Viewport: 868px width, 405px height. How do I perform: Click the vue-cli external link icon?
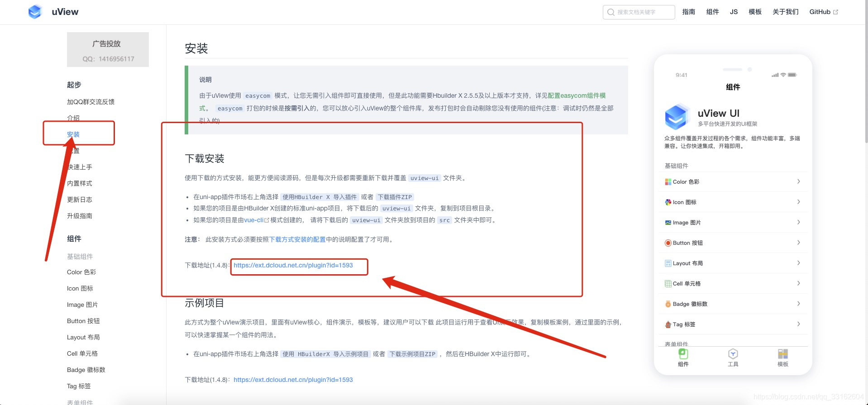[x=267, y=220]
